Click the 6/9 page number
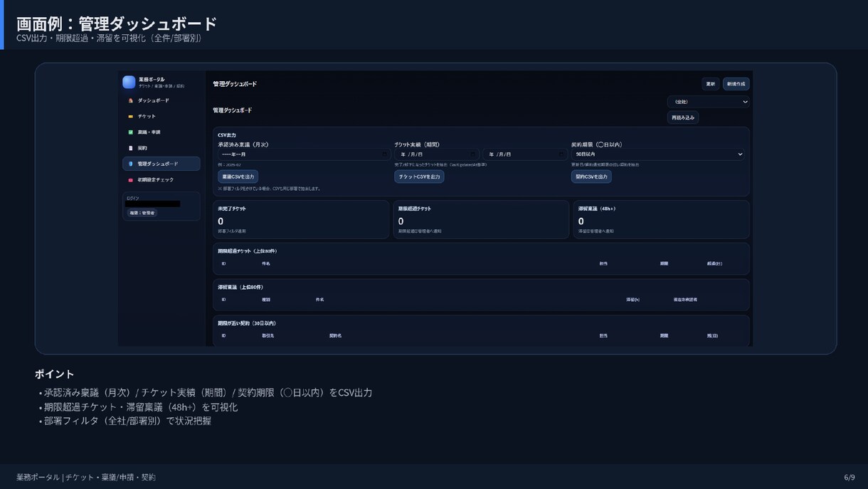The height and width of the screenshot is (489, 868). pos(850,478)
